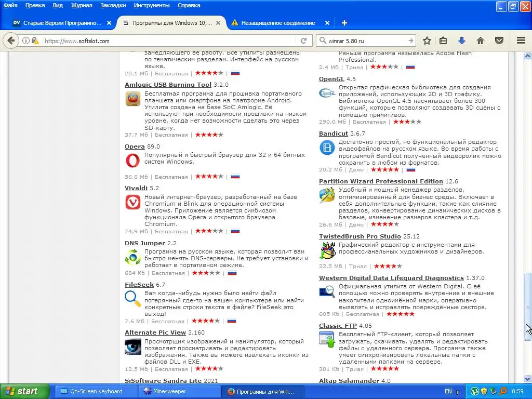Viewport: 532px width, 399px height.
Task: Open the Журнал menu
Action: (x=82, y=5)
